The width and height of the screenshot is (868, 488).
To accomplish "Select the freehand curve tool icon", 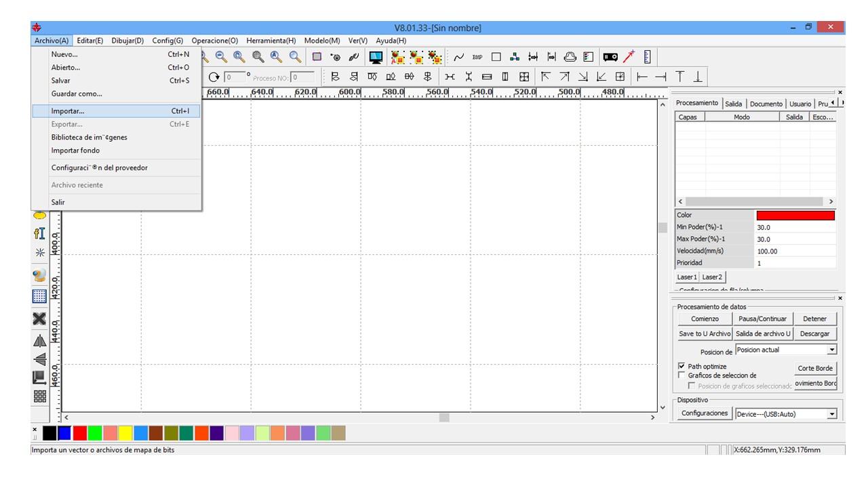I will coord(459,58).
